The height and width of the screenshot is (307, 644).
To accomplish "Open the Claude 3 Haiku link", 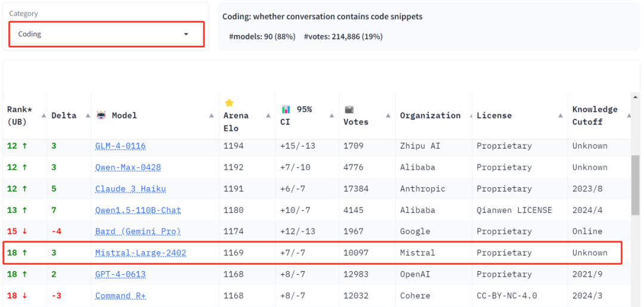I will click(131, 189).
